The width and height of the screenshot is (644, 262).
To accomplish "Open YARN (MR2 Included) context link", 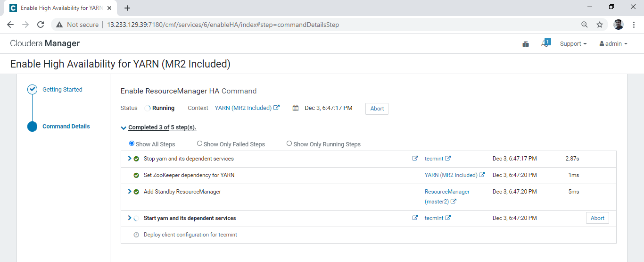I will click(x=243, y=108).
